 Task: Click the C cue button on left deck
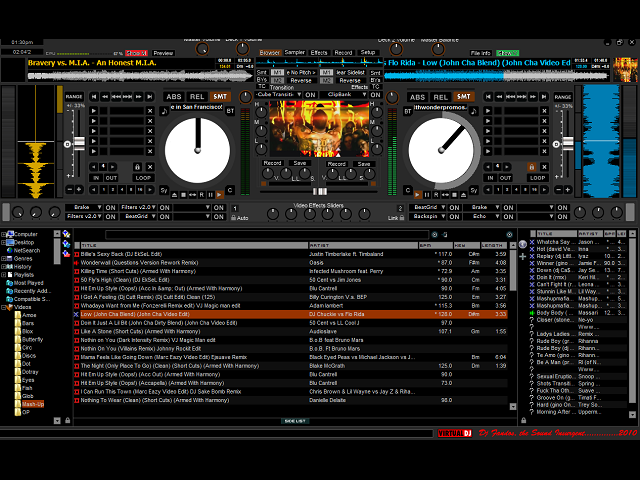click(x=230, y=190)
